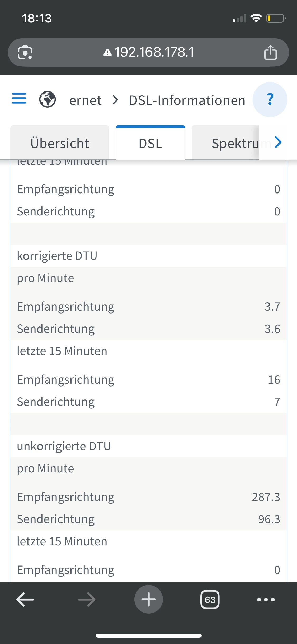Open the three-dot browser menu
The height and width of the screenshot is (644, 297).
click(266, 599)
